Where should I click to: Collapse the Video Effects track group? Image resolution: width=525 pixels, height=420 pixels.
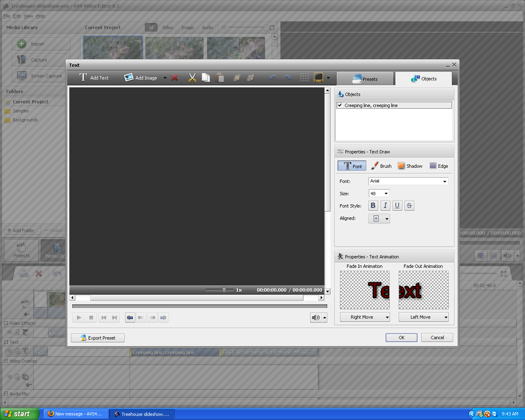[x=6, y=323]
